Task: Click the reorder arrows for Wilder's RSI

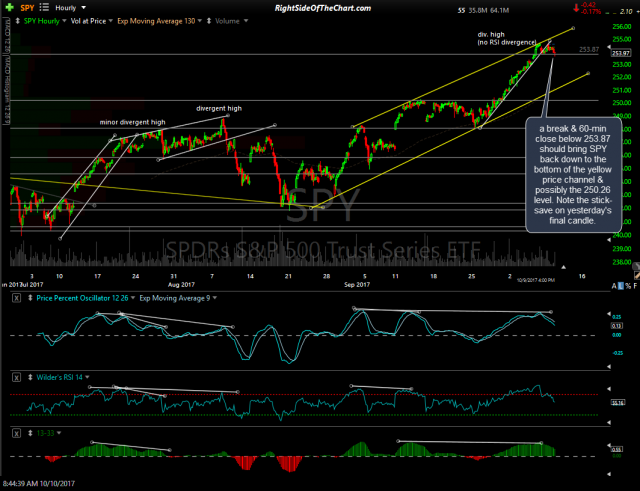Action: [x=30, y=378]
